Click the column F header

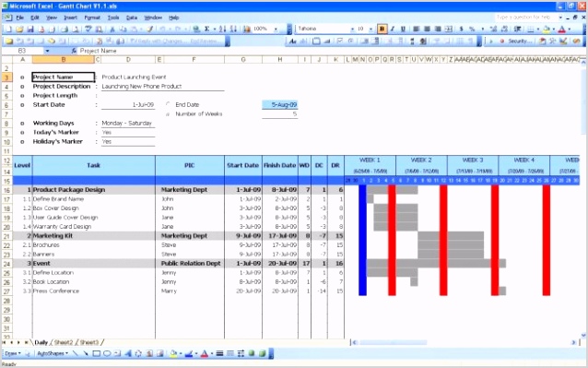coord(194,60)
